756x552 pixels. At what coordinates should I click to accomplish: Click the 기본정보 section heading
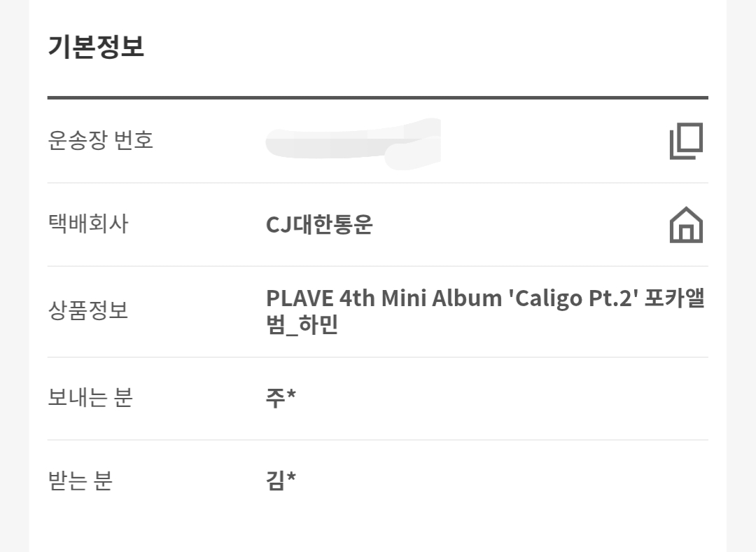tap(96, 47)
